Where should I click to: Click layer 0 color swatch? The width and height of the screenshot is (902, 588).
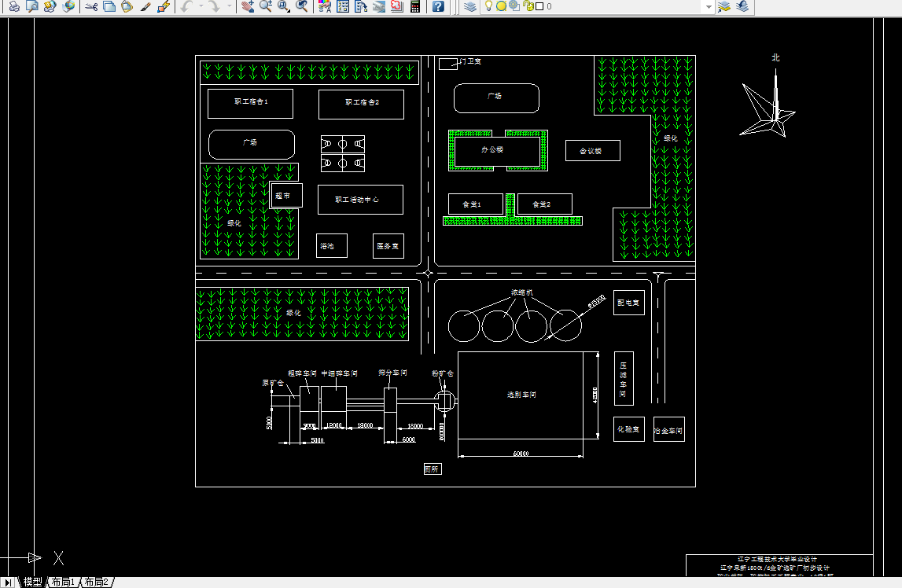(x=539, y=6)
